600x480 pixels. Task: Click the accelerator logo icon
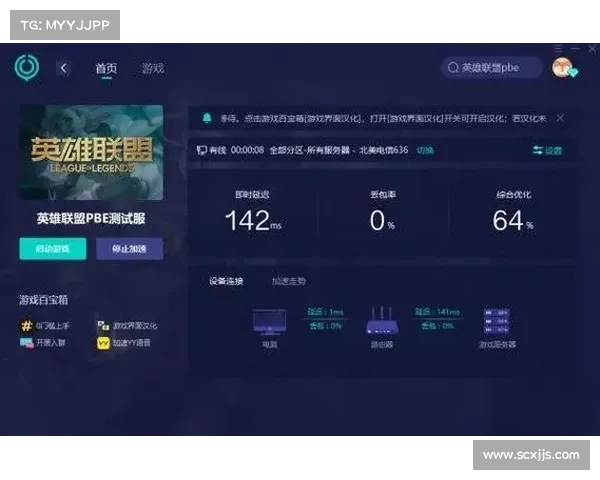pos(26,67)
